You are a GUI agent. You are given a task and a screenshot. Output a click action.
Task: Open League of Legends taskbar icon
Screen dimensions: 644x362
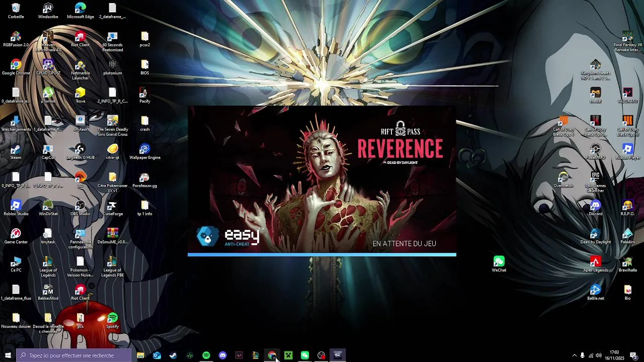pos(256,355)
